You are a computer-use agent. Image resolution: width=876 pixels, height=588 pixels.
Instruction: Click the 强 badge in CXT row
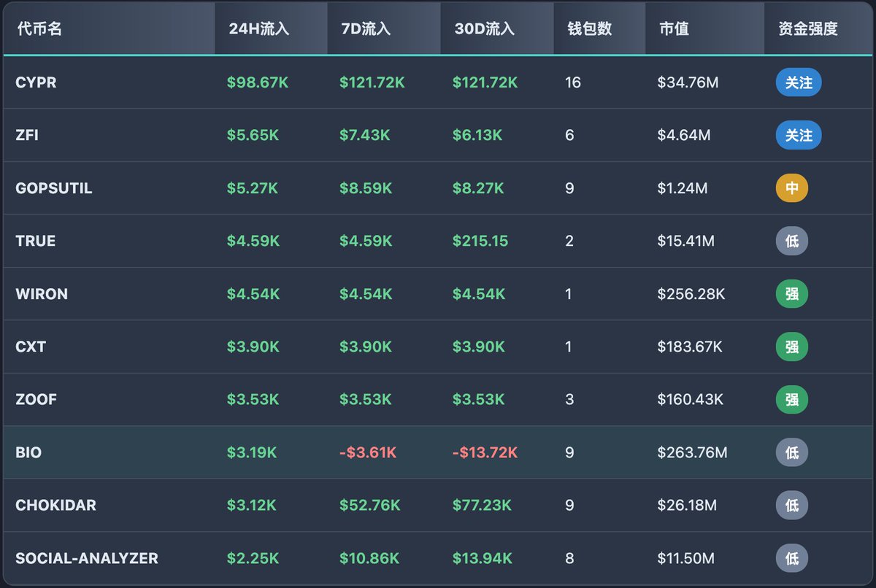[x=791, y=347]
